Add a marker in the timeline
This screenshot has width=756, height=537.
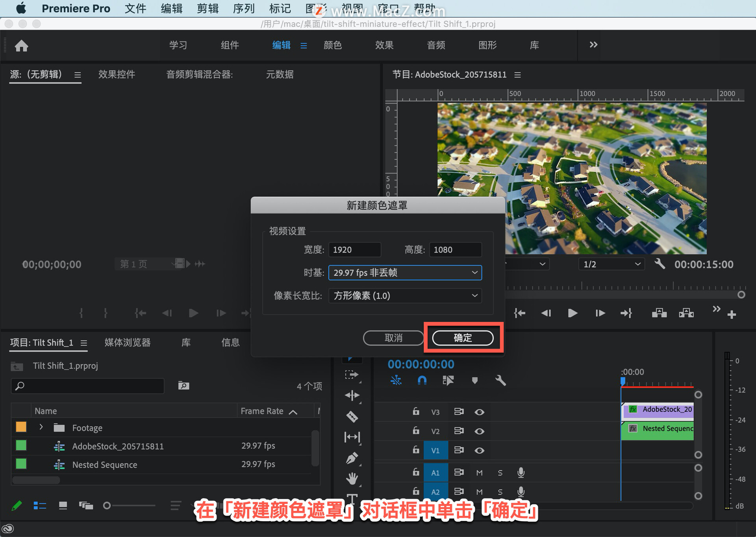[474, 380]
